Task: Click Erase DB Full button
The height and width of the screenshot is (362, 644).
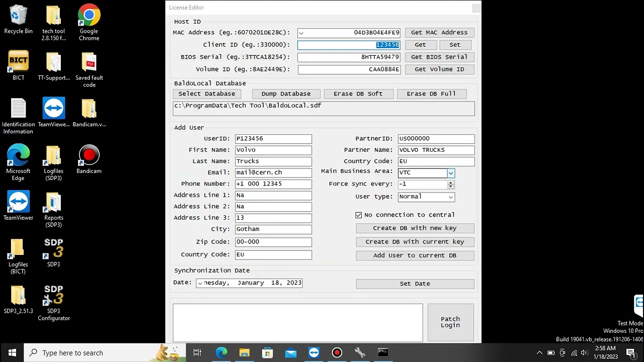Action: tap(431, 94)
